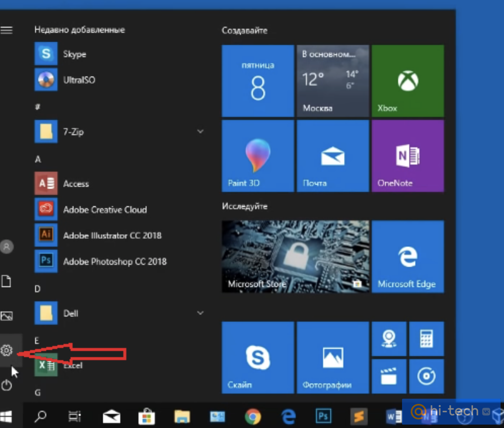Viewport: 504px width, 428px height.
Task: Open the OneNote tile
Action: pyautogui.click(x=408, y=156)
